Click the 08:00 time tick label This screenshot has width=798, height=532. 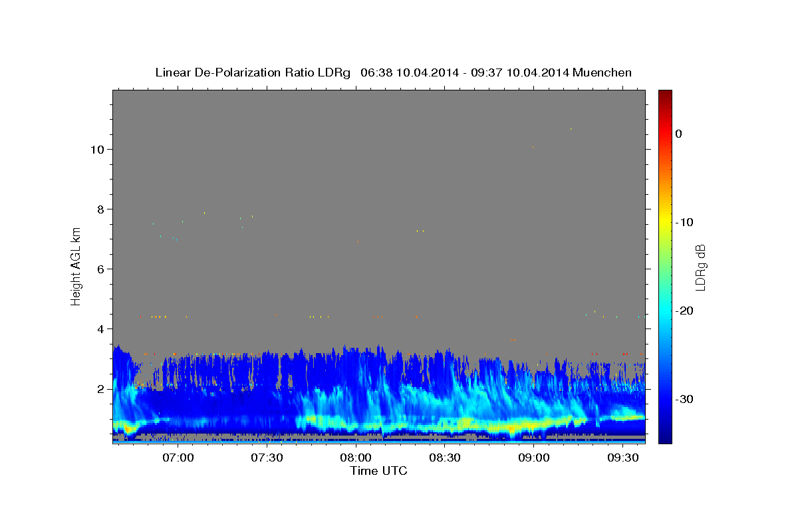point(356,458)
